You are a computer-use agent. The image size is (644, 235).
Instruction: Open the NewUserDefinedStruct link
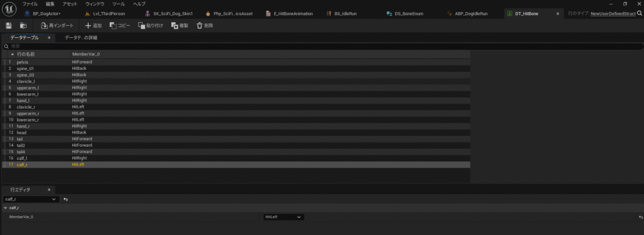click(x=613, y=14)
